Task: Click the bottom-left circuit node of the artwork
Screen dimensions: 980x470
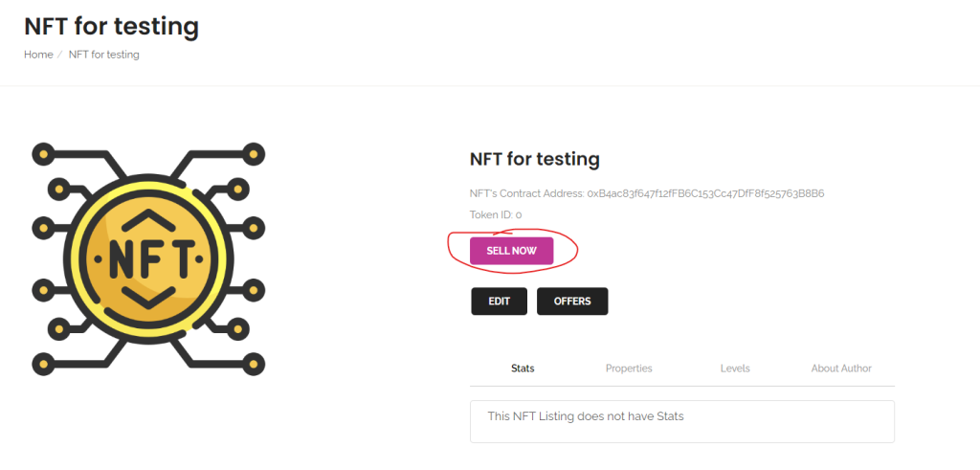Action: pyautogui.click(x=43, y=363)
